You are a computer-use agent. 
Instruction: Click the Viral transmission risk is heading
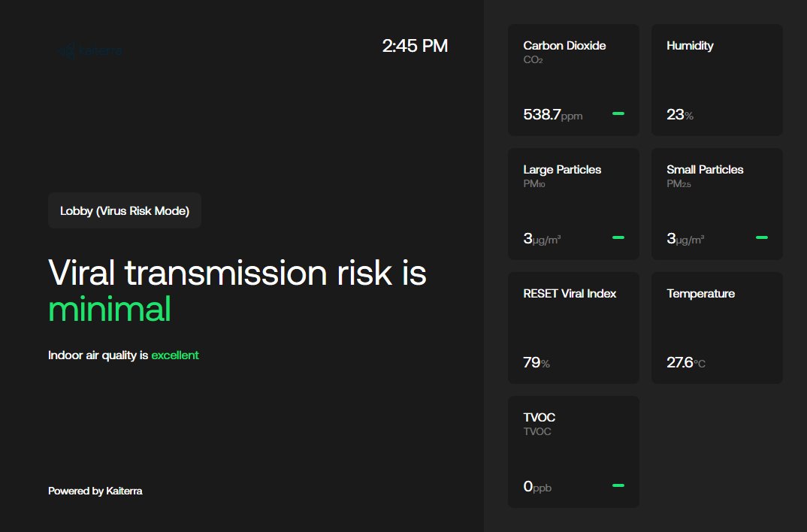pos(237,272)
